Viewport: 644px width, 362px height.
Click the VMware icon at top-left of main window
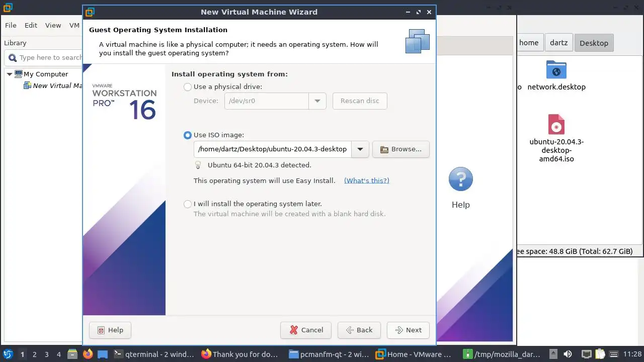(x=8, y=8)
